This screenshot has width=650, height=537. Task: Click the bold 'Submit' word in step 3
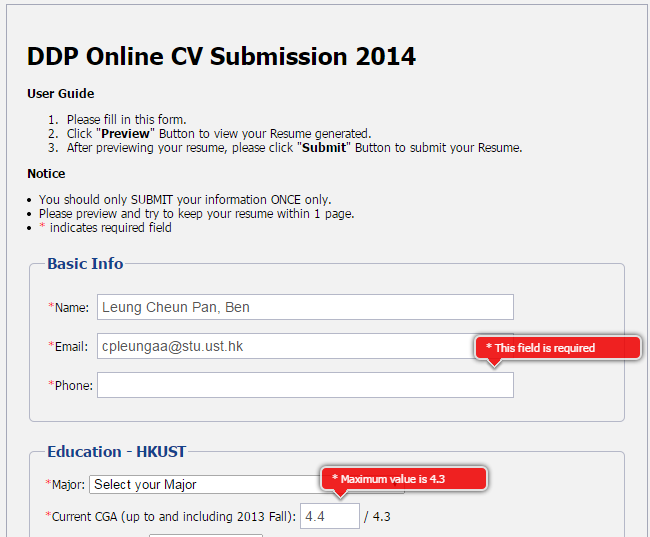coord(324,148)
